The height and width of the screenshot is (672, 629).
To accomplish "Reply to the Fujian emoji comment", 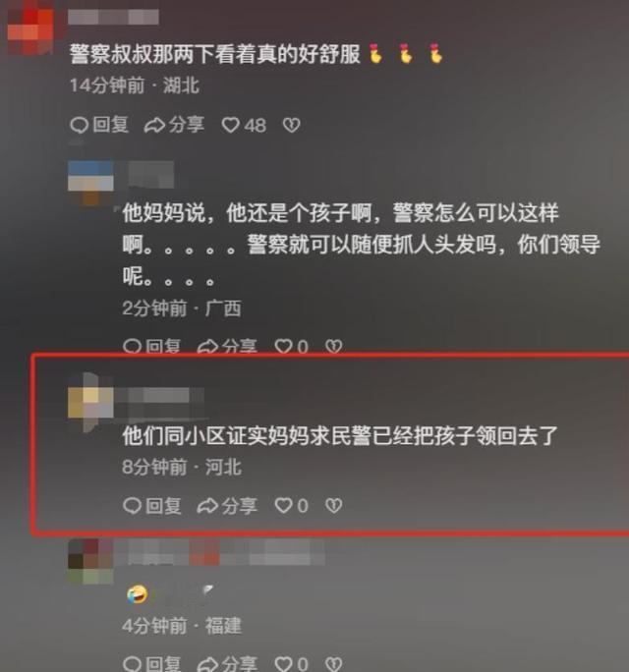I will coord(151,663).
